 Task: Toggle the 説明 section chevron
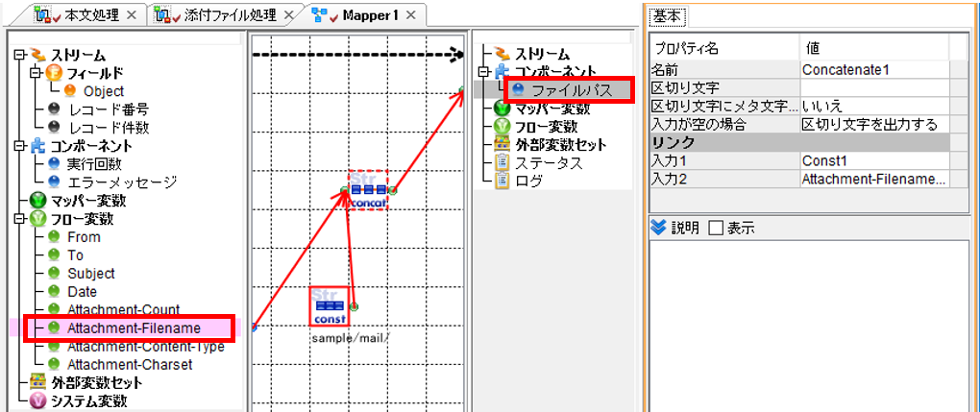click(658, 229)
